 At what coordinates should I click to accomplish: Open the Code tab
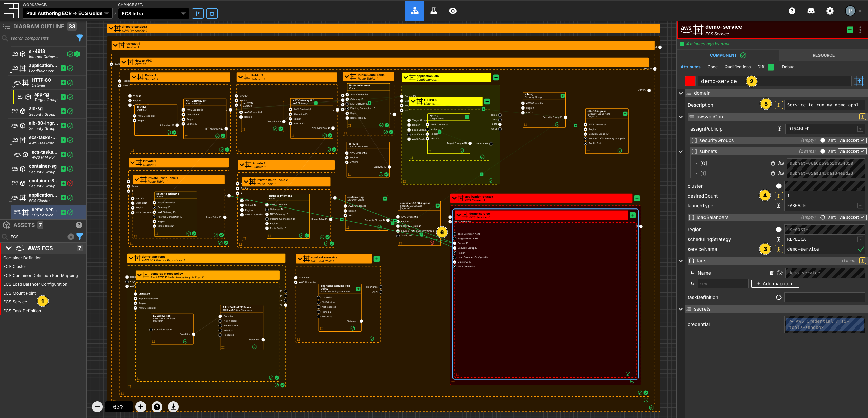[x=712, y=67]
